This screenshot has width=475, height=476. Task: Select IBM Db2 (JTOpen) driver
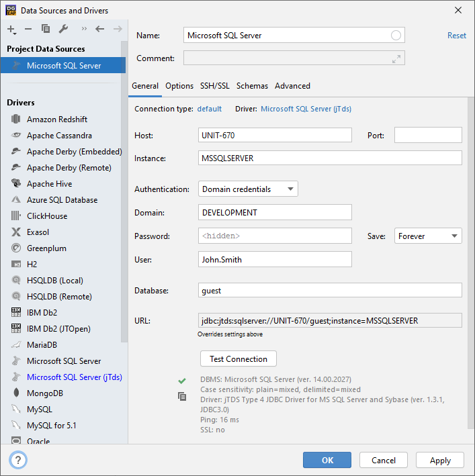(x=63, y=328)
